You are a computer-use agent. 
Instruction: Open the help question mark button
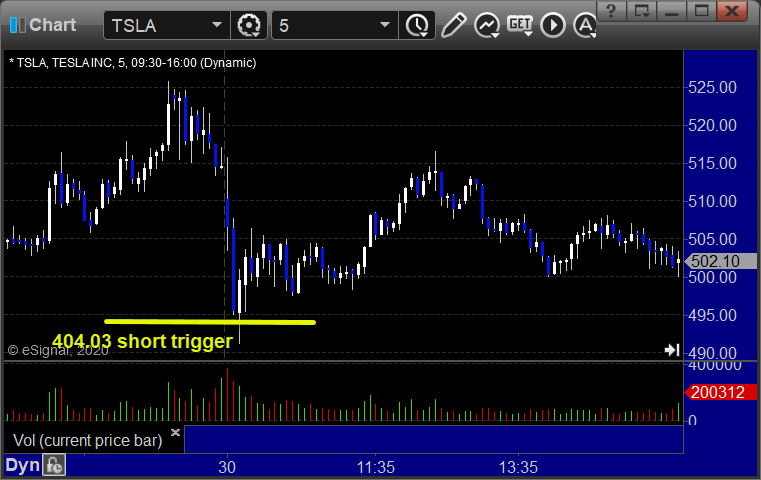(611, 11)
